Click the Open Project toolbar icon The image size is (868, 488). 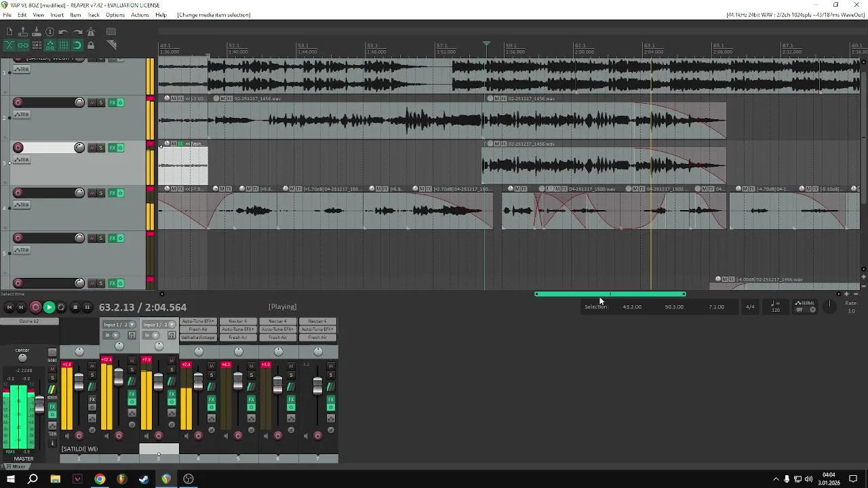click(x=23, y=32)
